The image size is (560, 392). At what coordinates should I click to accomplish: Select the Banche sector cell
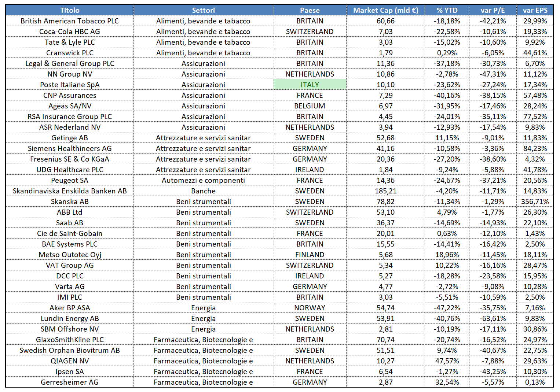click(203, 191)
